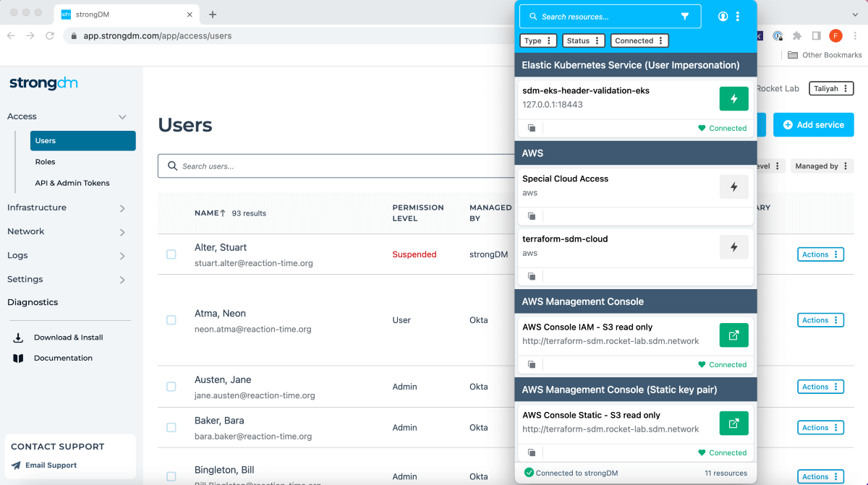Select Roles in the Access menu
Image resolution: width=868 pixels, height=485 pixels.
click(46, 161)
